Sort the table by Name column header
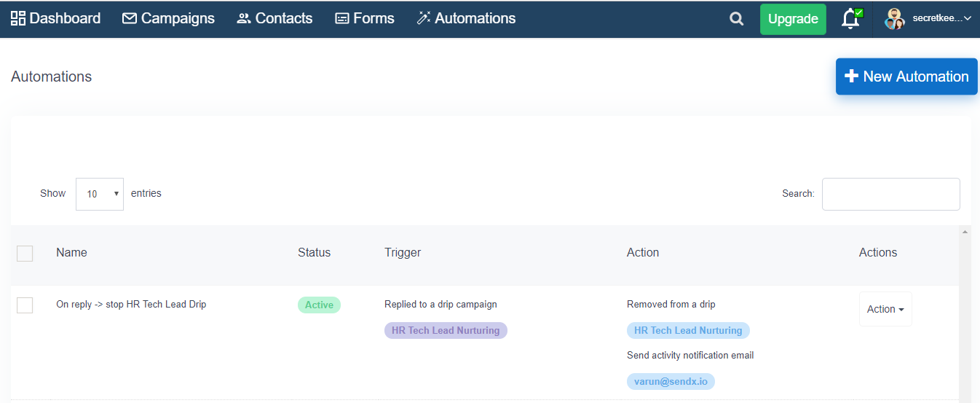The image size is (980, 403). tap(71, 252)
